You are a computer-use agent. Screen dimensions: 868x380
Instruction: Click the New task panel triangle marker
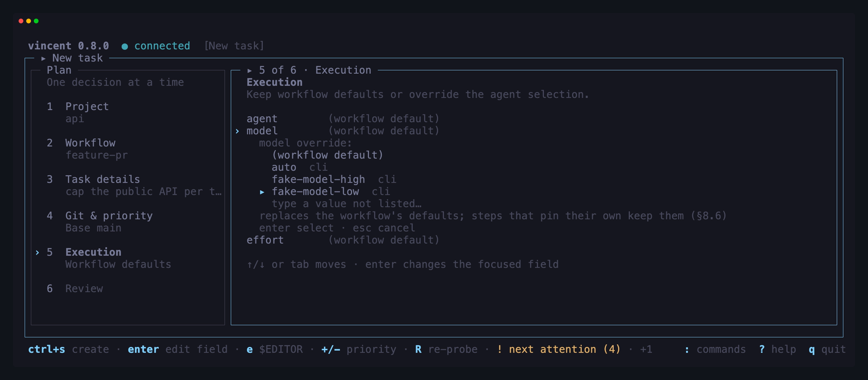43,58
